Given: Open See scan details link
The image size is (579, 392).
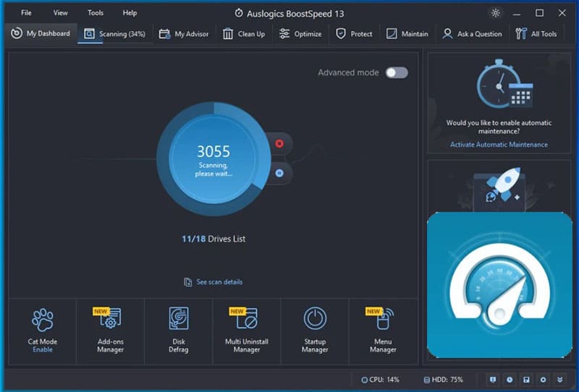Looking at the screenshot, I should point(219,282).
